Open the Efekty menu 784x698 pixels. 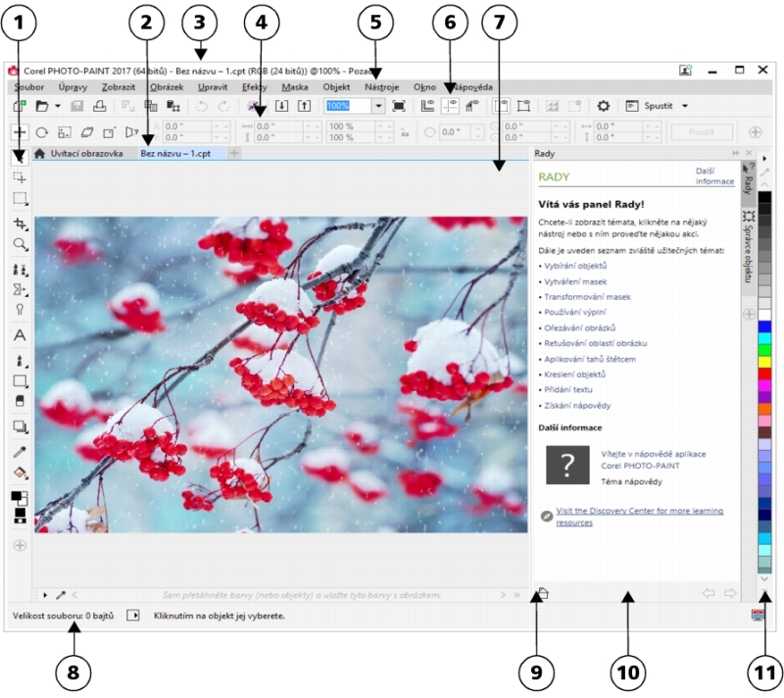point(253,87)
